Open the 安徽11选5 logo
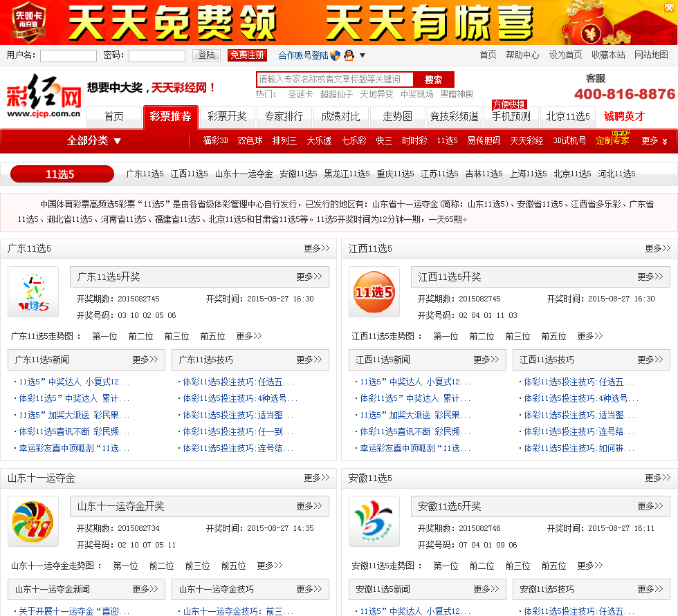Screen dimensions: 678x616 (x=374, y=521)
